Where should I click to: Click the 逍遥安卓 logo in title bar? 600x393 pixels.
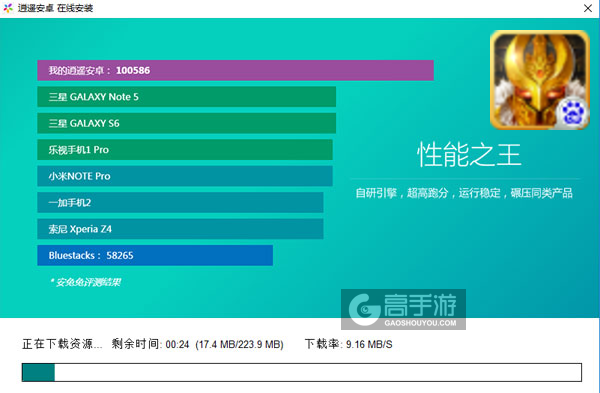[8, 8]
